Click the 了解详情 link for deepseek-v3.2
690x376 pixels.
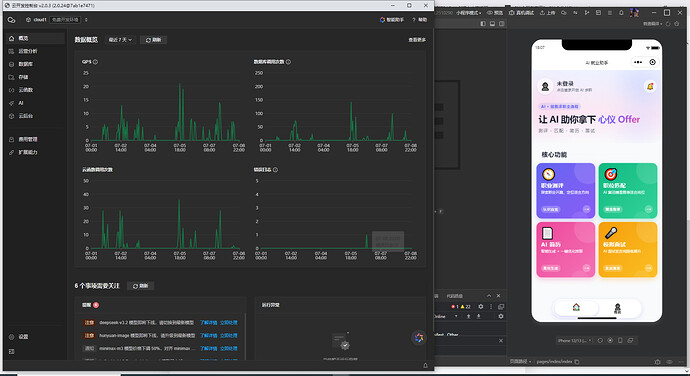(209, 323)
